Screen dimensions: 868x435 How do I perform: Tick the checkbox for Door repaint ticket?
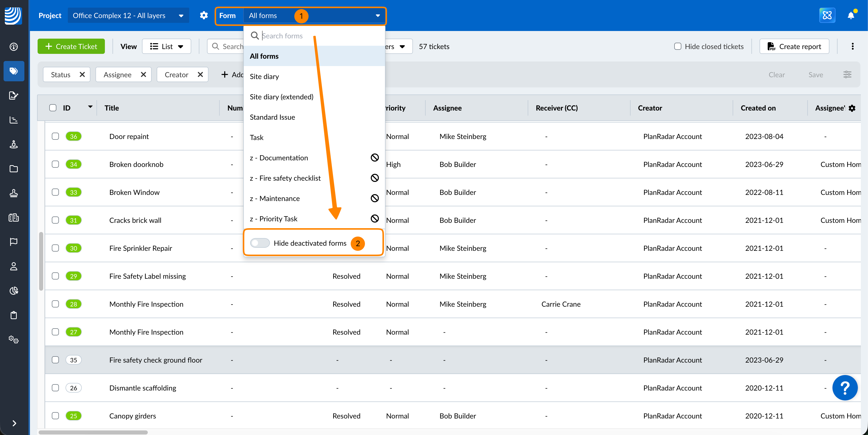(x=56, y=136)
